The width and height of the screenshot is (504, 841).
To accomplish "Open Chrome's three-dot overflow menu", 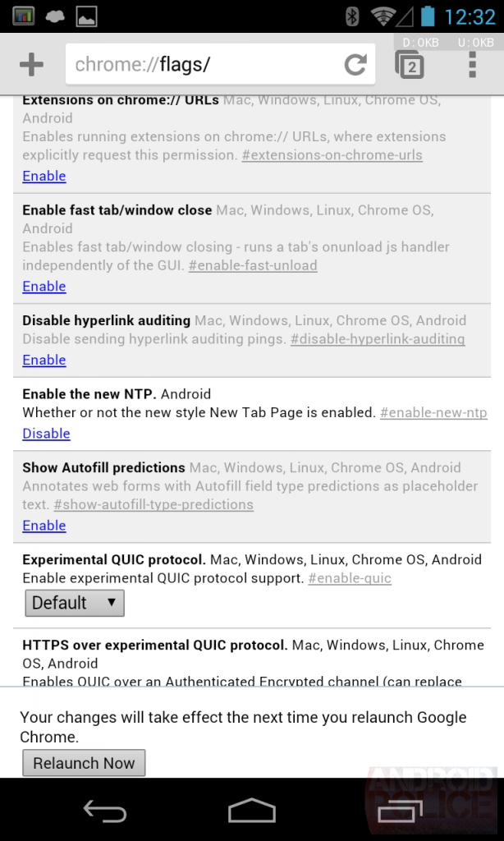I will pos(472,65).
